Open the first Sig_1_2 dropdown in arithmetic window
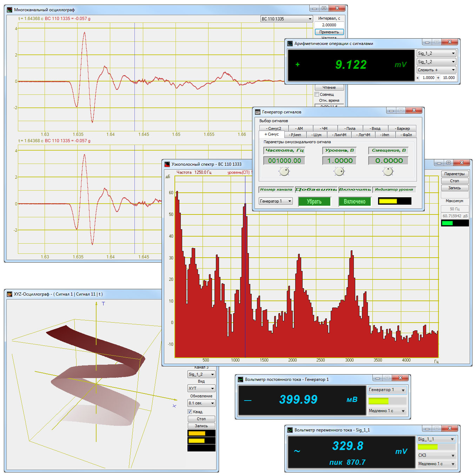476x476 pixels. click(x=436, y=53)
